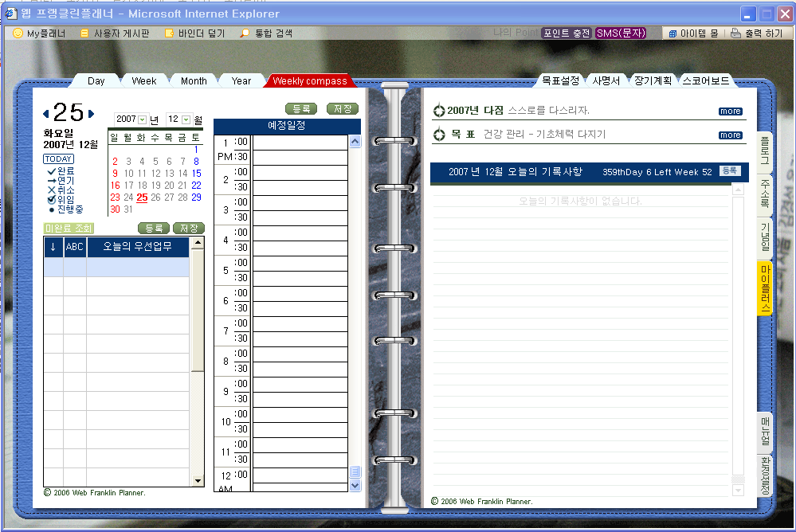796x532 pixels.
Task: Click 등록 in the 오늘의 기록사항 header
Action: click(x=730, y=171)
